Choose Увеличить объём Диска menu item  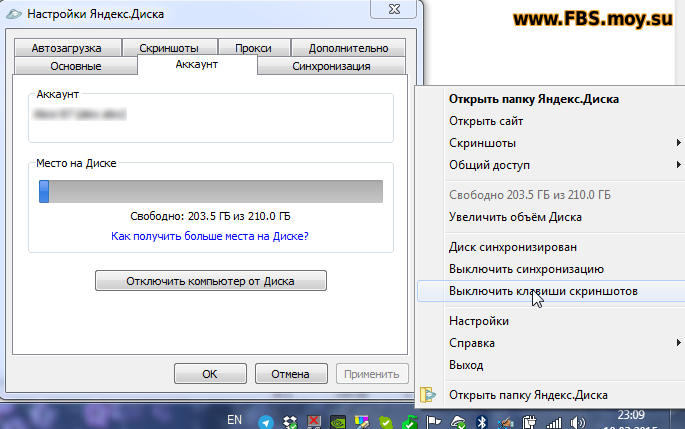(x=515, y=217)
